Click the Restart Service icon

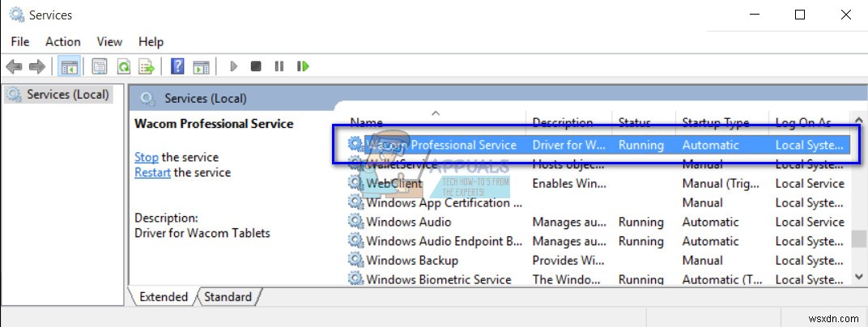point(303,66)
